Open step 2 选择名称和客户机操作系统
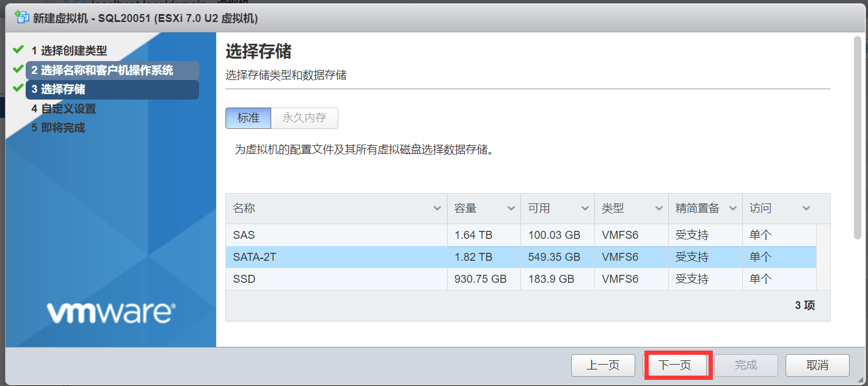The width and height of the screenshot is (868, 386). [x=103, y=70]
